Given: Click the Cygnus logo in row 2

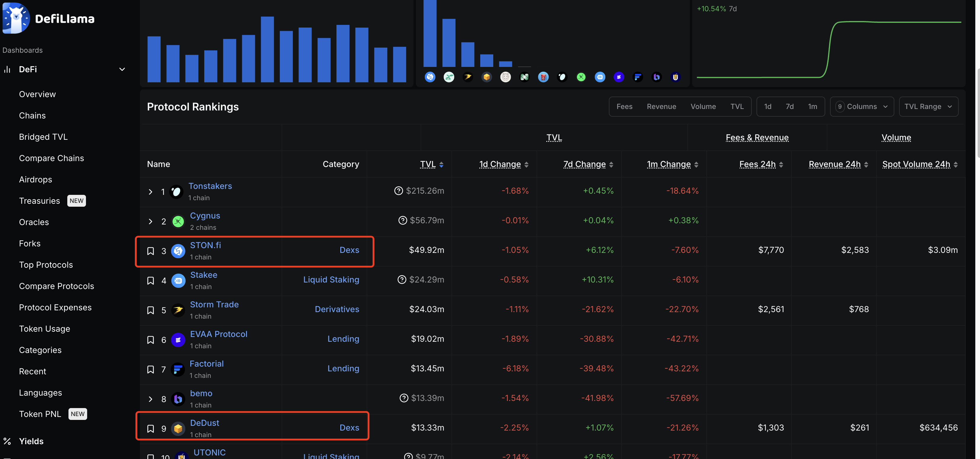Looking at the screenshot, I should 178,222.
